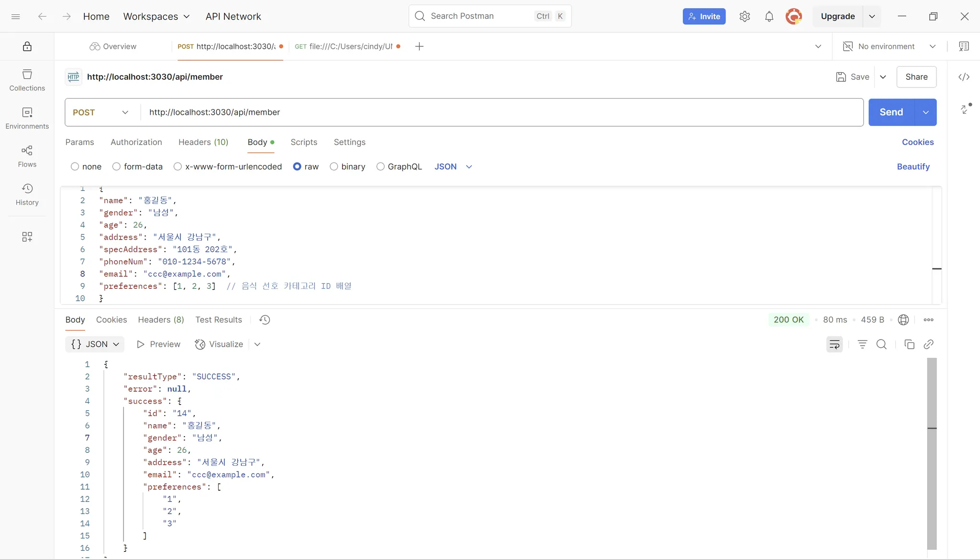Copy response body with copy icon
Screen dimensions: 980x559
(x=909, y=344)
